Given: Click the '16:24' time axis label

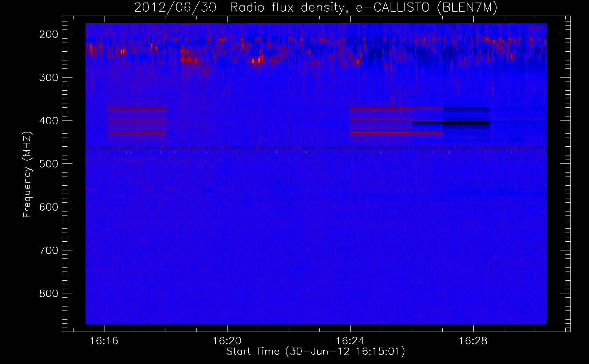Looking at the screenshot, I should click(x=350, y=341).
